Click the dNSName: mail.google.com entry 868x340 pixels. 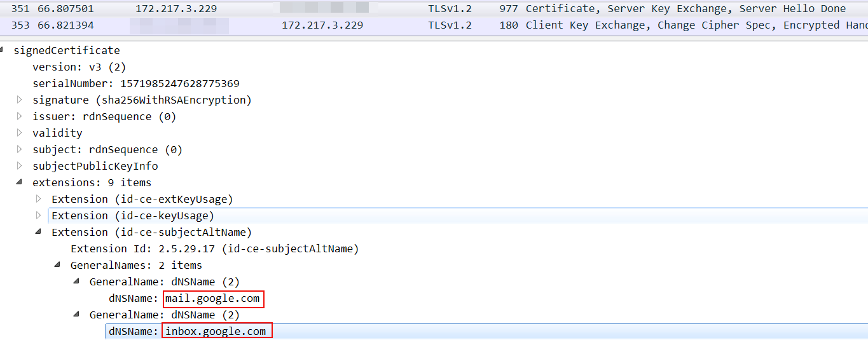click(212, 299)
